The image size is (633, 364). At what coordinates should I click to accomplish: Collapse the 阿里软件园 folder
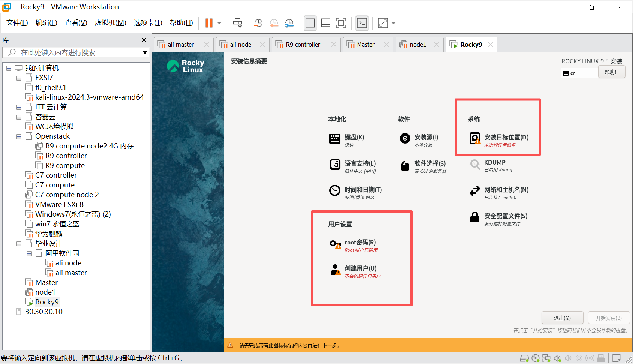29,253
